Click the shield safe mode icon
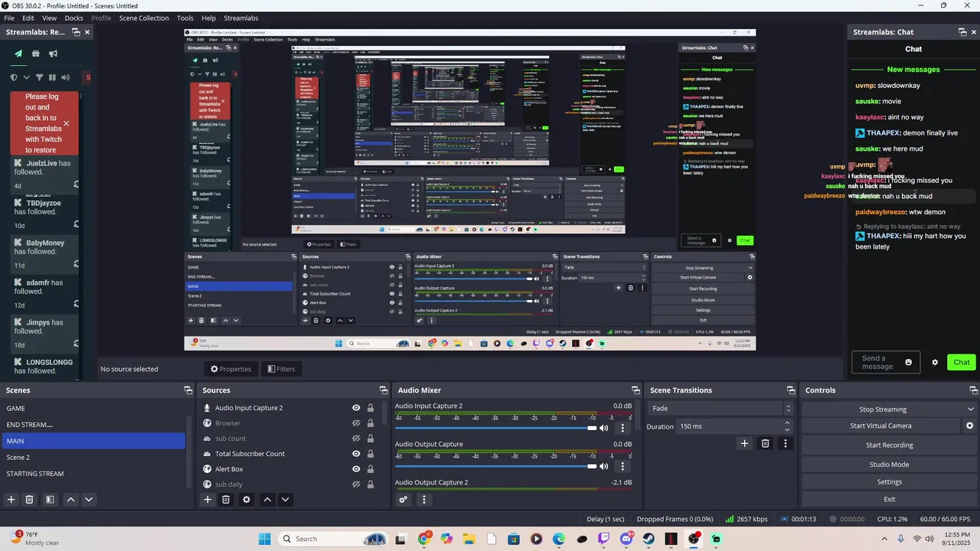Screen dimensions: 980x551 14,77
